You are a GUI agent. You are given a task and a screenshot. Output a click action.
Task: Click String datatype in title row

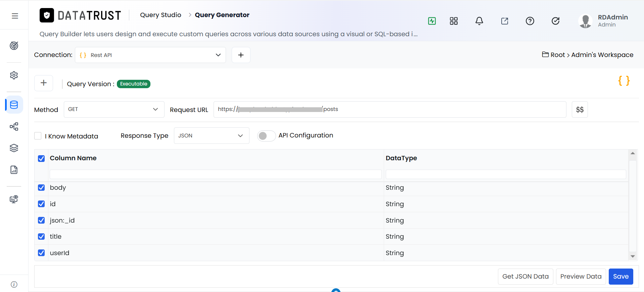pos(395,237)
